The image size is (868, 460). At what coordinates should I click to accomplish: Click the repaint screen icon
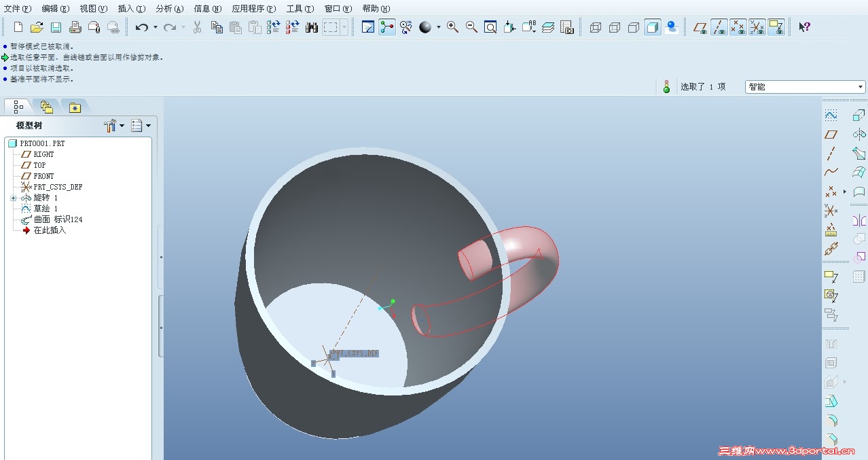click(x=368, y=27)
